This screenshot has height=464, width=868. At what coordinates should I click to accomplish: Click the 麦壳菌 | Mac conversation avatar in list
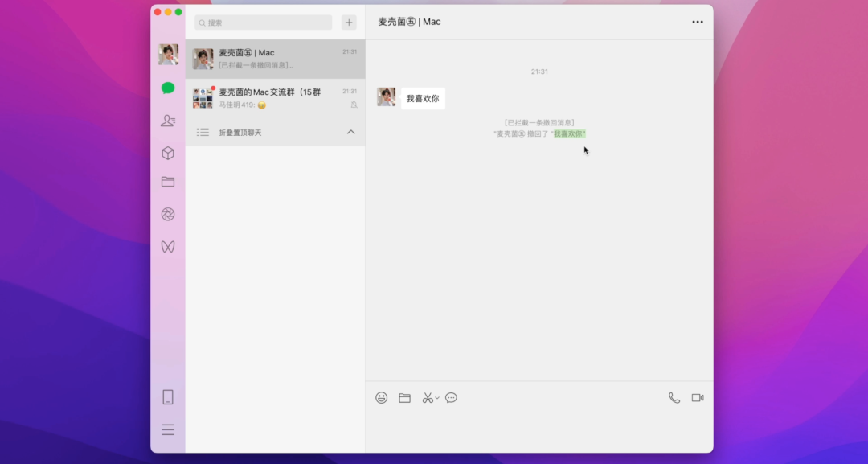(x=203, y=59)
